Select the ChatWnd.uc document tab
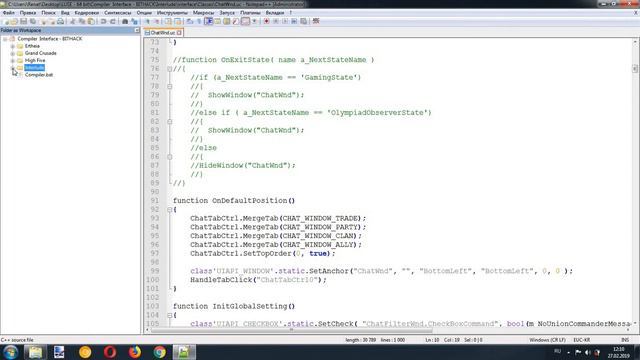This screenshot has height=360, width=640. pyautogui.click(x=163, y=32)
